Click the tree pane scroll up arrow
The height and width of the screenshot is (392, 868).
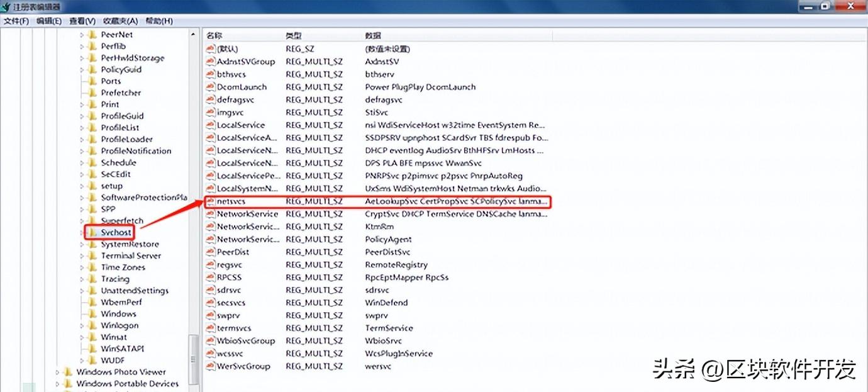(194, 35)
